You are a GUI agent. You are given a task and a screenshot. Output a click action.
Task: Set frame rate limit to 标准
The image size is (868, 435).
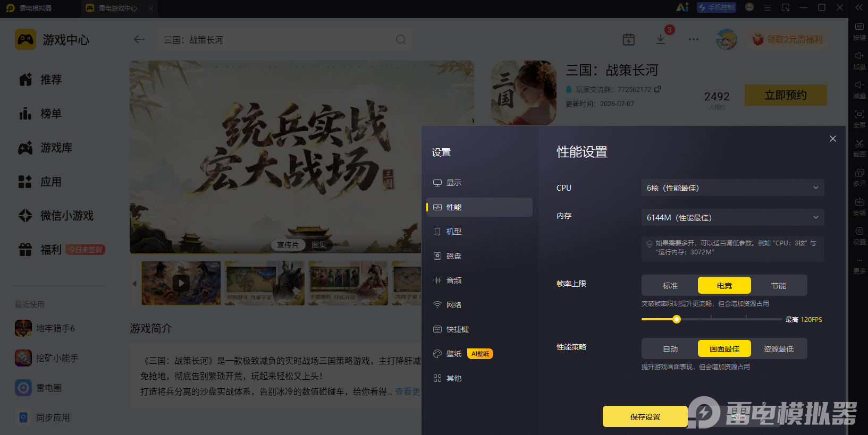click(x=670, y=286)
